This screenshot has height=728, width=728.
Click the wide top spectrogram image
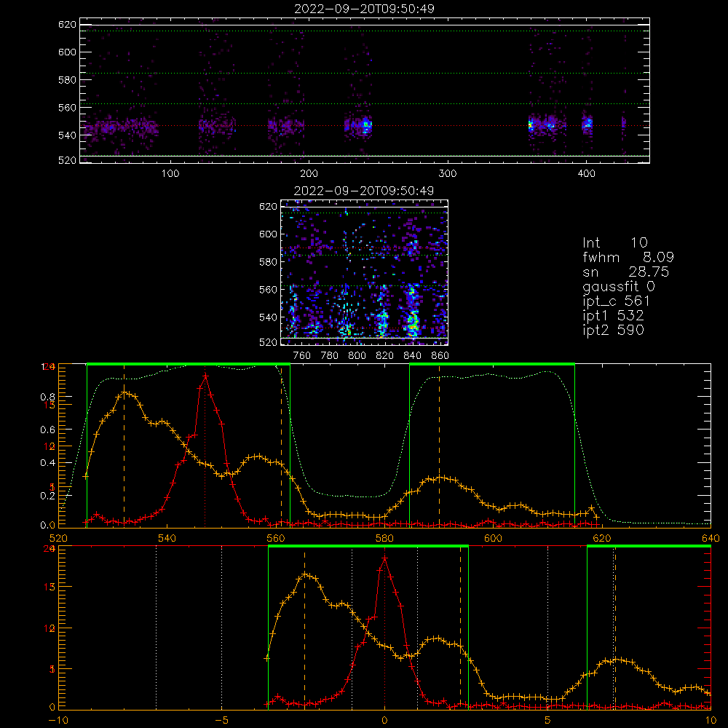tap(365, 90)
